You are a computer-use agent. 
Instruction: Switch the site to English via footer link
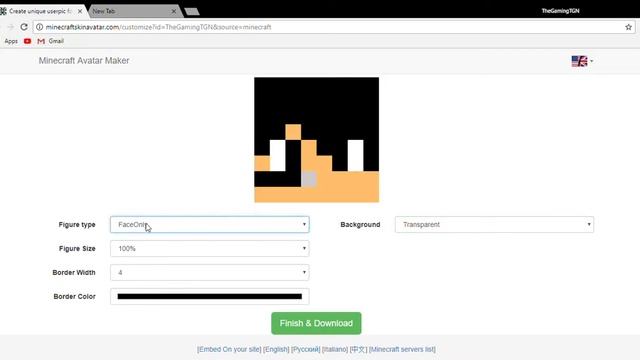276,349
